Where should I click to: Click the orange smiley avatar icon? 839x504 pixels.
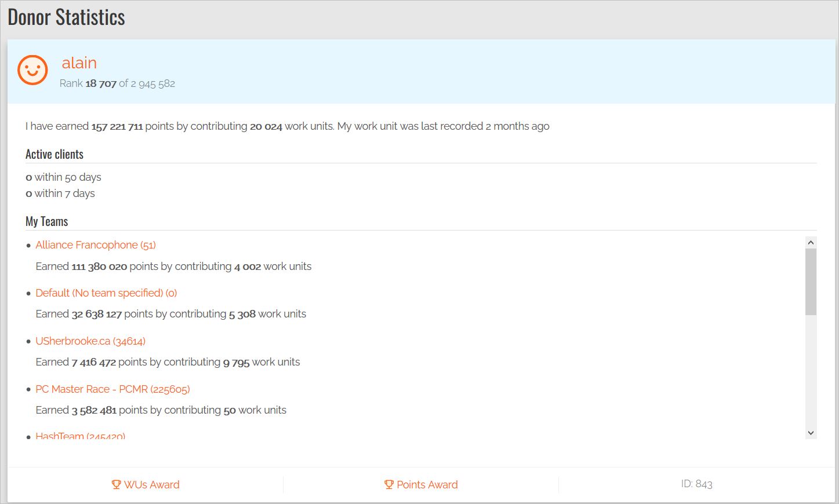[32, 70]
